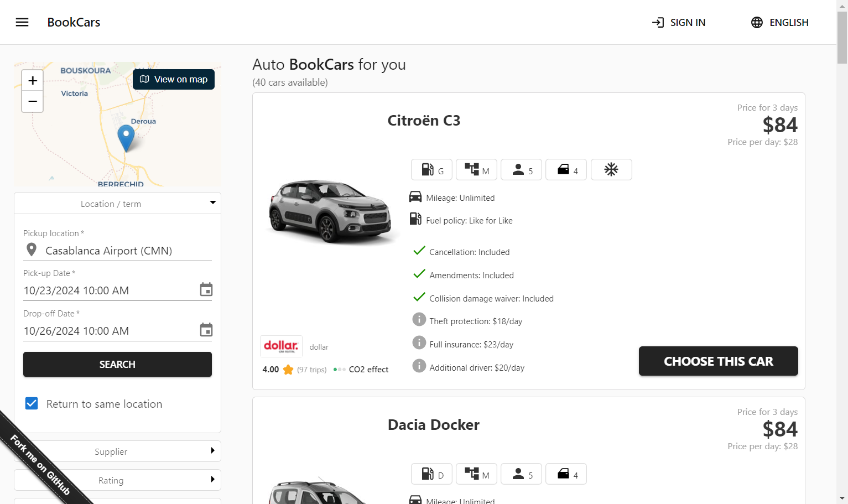Zoom out on the map
848x504 pixels.
point(33,101)
